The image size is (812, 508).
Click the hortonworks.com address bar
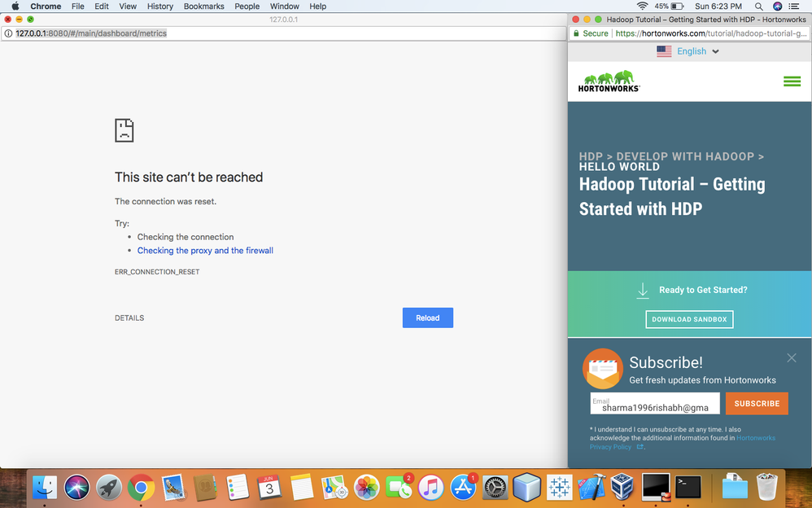690,33
